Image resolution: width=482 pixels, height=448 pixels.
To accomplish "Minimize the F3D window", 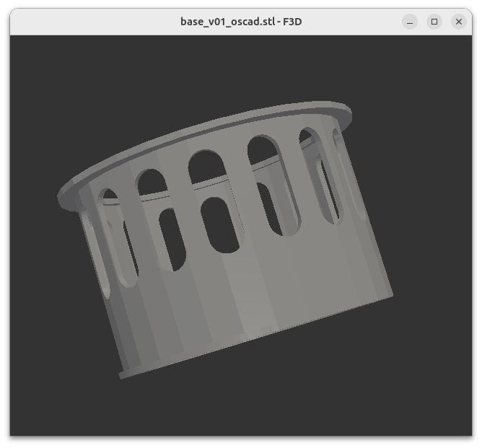I will [410, 22].
